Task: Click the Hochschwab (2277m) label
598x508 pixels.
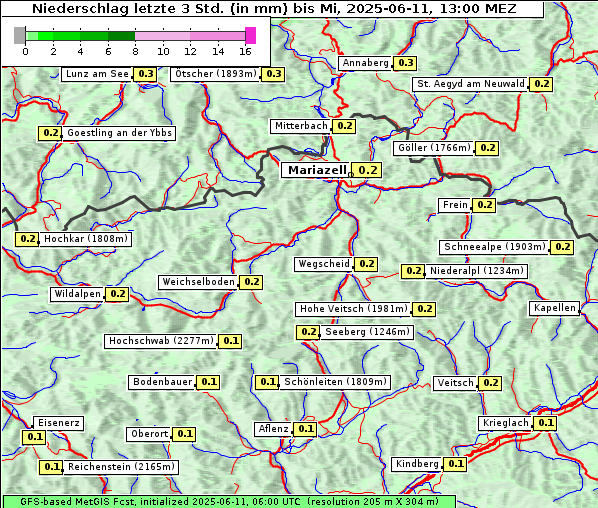Action: click(x=161, y=341)
